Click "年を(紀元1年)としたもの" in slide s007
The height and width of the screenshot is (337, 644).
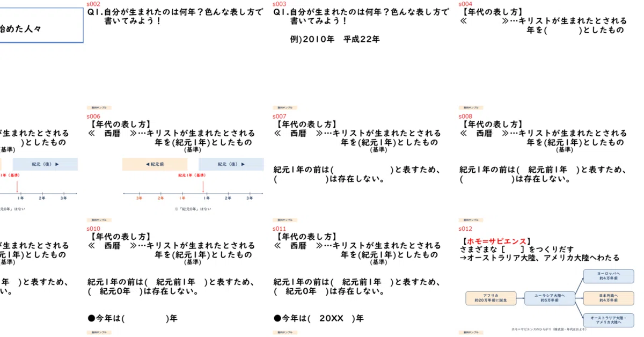(389, 143)
